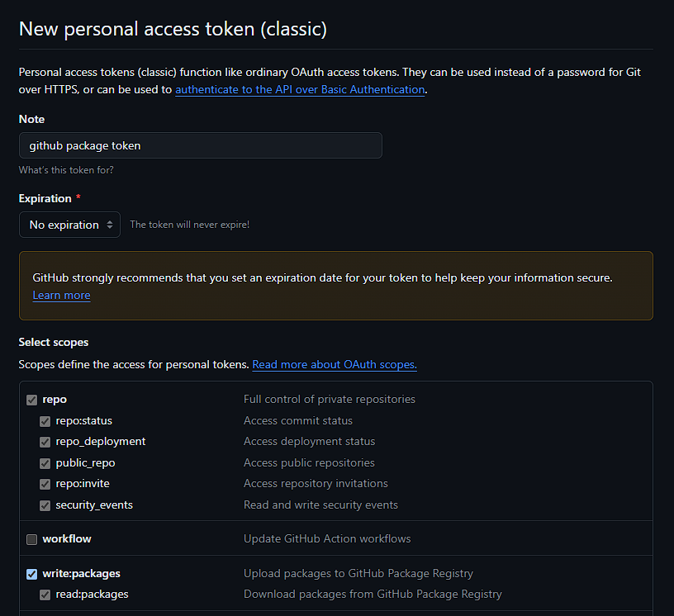Image resolution: width=674 pixels, height=616 pixels.
Task: Enable the workflow scope checkbox
Action: tap(32, 539)
